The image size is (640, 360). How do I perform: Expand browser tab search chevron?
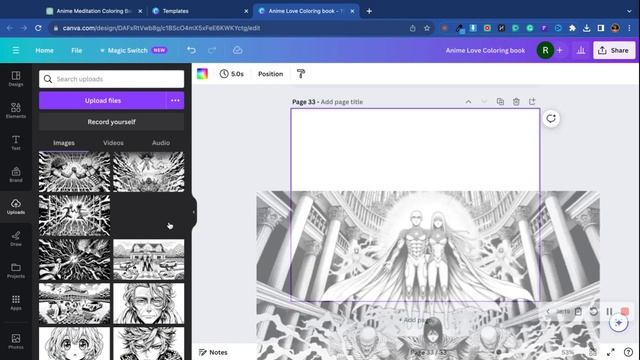[x=629, y=11]
